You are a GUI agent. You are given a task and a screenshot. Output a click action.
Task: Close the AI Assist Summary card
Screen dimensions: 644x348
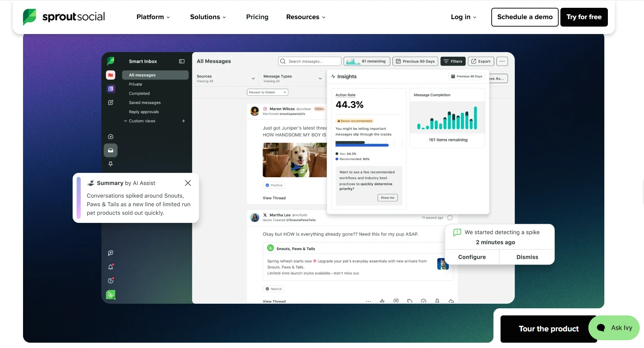pos(188,183)
